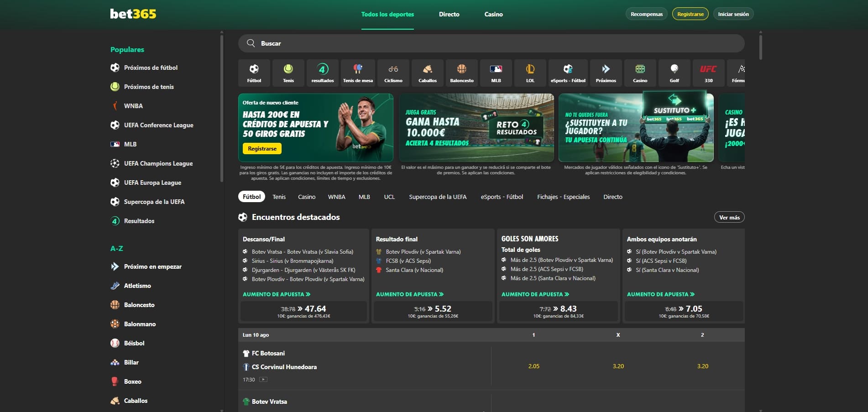
Task: Pick odds 2.05 for FC Botosani win
Action: [x=533, y=366]
